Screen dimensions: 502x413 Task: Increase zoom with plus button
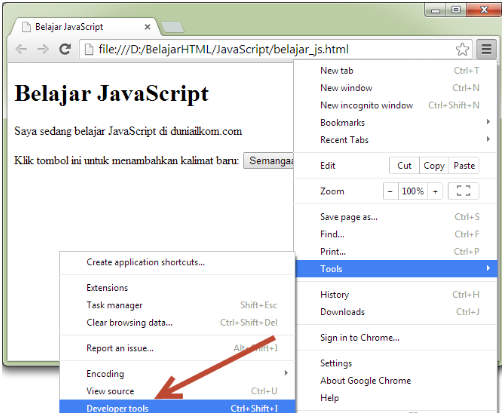point(435,191)
